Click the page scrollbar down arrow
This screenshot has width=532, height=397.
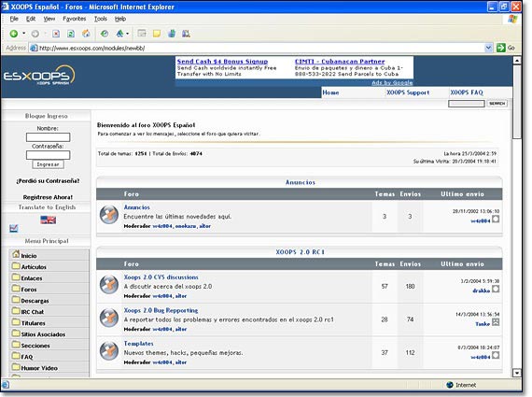coord(517,373)
